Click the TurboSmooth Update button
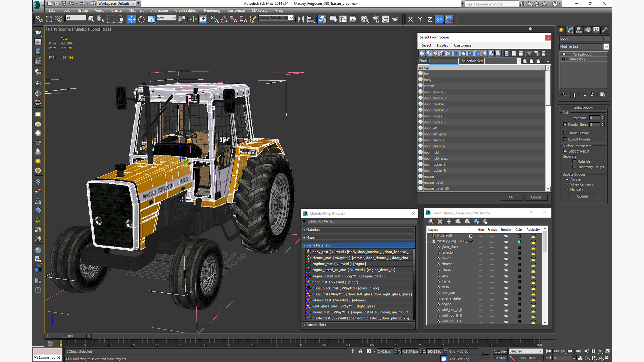The height and width of the screenshot is (362, 644). [x=582, y=196]
